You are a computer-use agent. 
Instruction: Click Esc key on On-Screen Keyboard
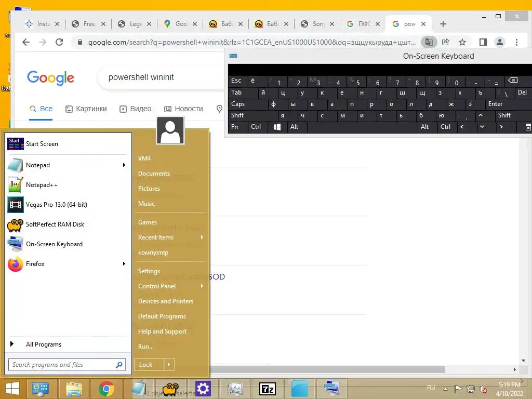click(238, 81)
